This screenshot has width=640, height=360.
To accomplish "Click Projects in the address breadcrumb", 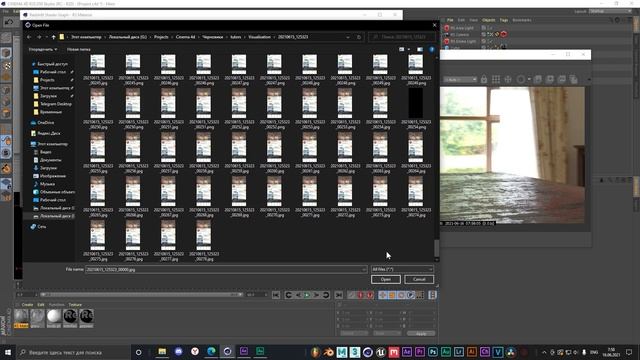I will tap(161, 37).
